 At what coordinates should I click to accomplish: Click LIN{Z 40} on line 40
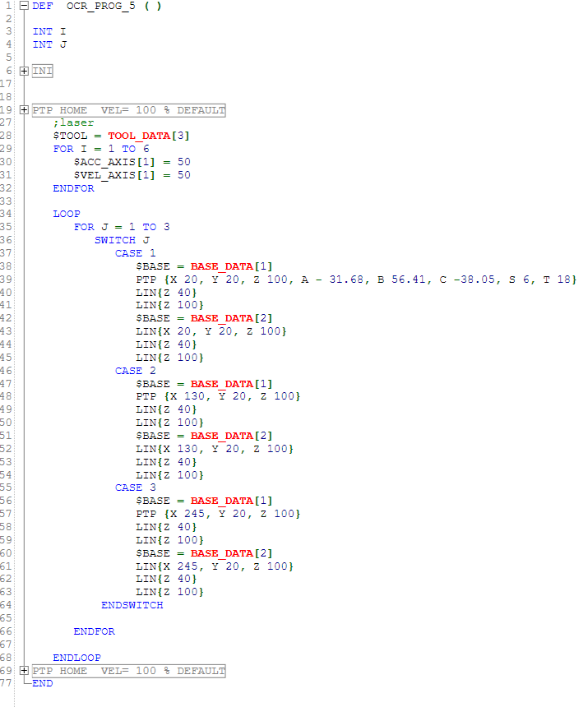[x=166, y=293]
